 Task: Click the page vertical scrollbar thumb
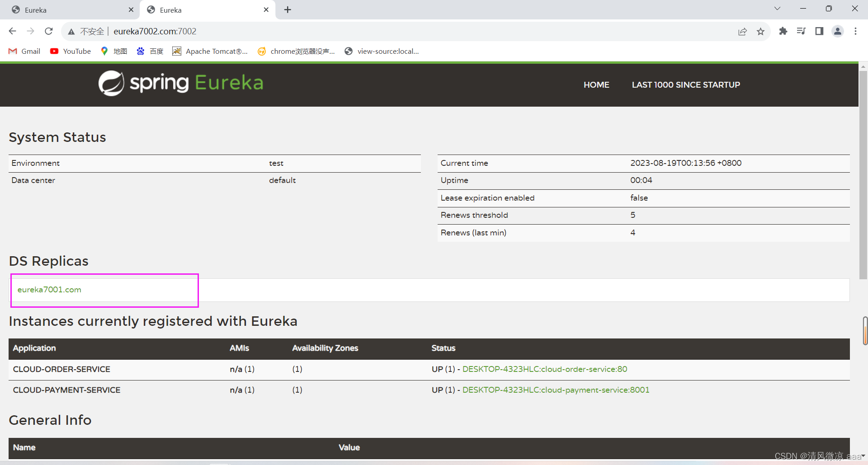[x=863, y=175]
